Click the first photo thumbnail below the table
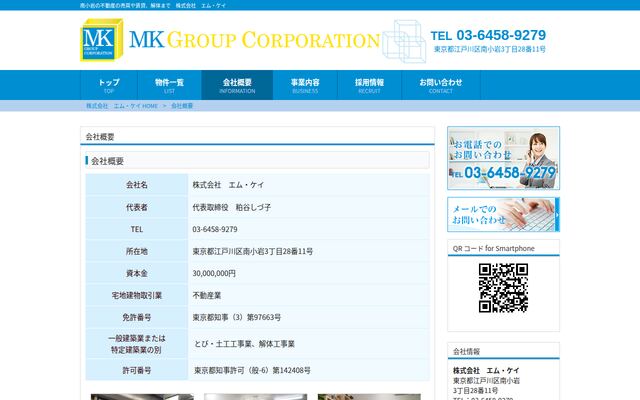Viewport: 640px width, 400px height. coord(142,397)
